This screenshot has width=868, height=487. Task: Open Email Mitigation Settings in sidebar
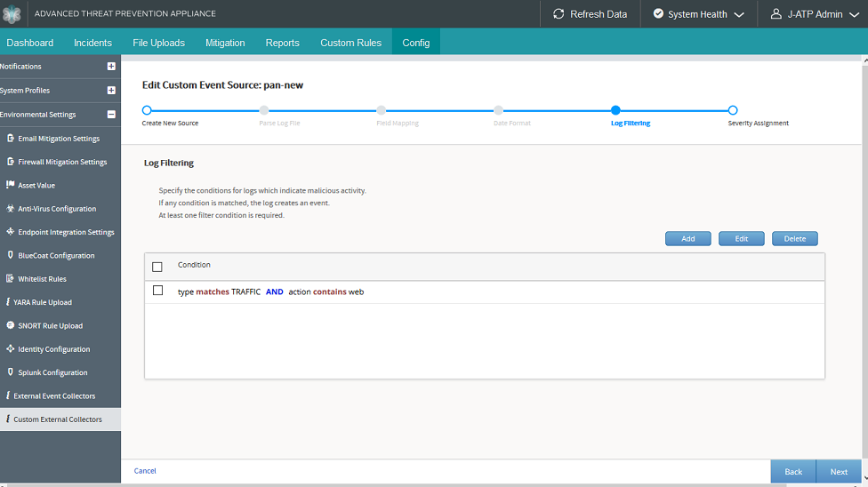click(x=60, y=139)
